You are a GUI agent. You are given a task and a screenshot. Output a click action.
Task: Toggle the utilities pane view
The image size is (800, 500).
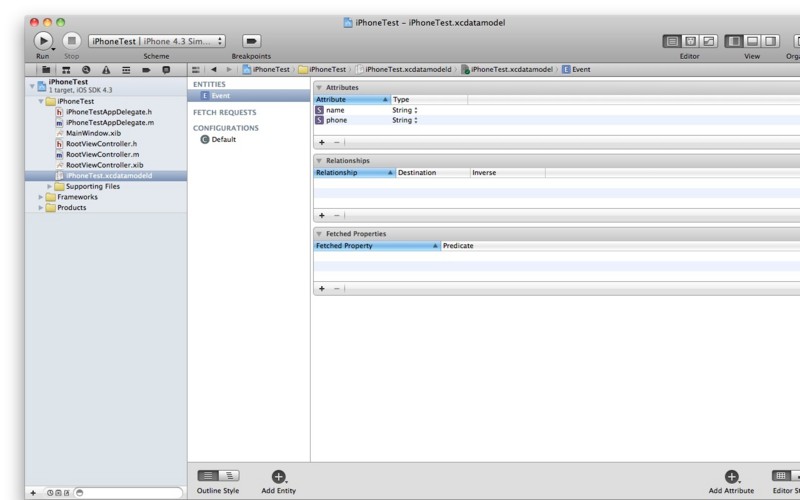click(x=770, y=41)
